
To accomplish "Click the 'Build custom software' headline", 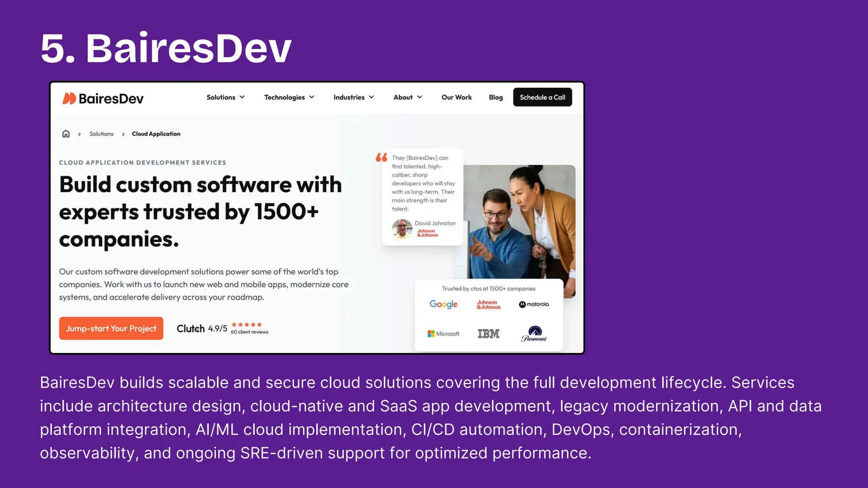I will point(200,212).
